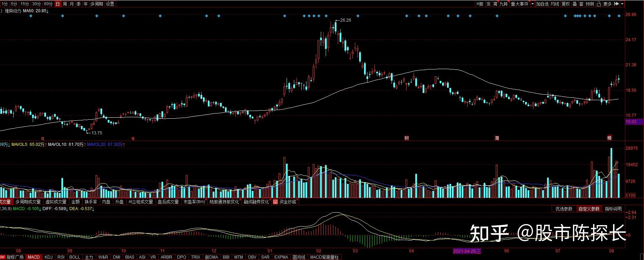Select the 虚拟成交量 indicator tab
Image resolution: width=644 pixels, height=260 pixels.
click(56, 202)
